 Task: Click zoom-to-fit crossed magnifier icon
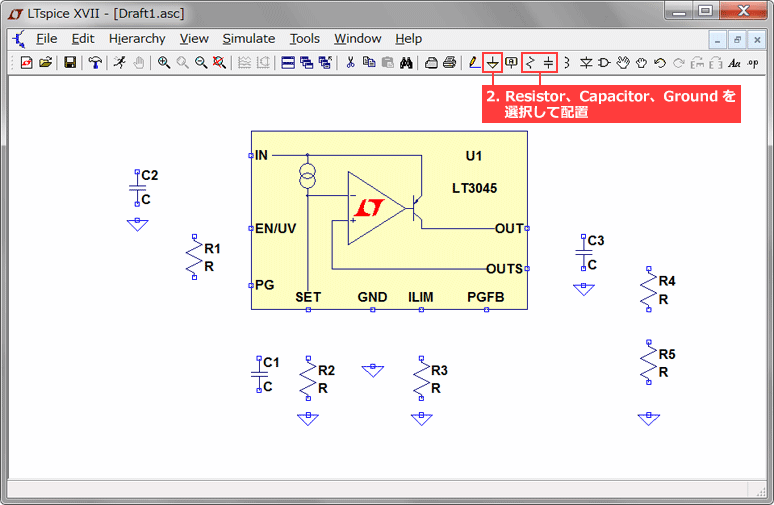coord(219,63)
